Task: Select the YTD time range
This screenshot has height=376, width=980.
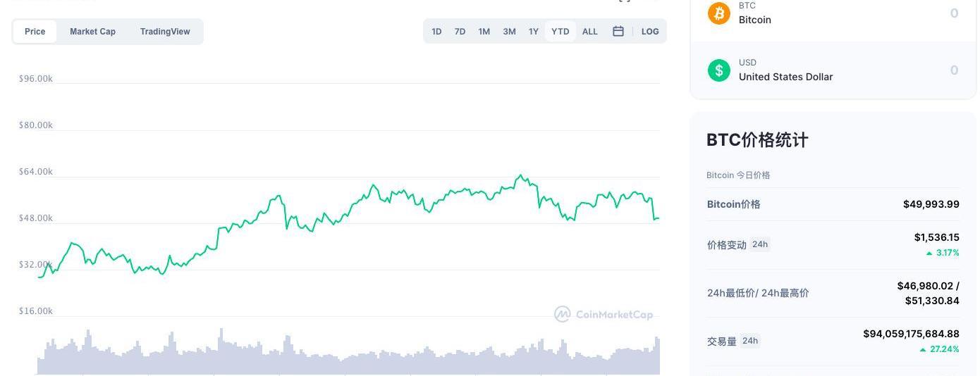Action: [561, 32]
